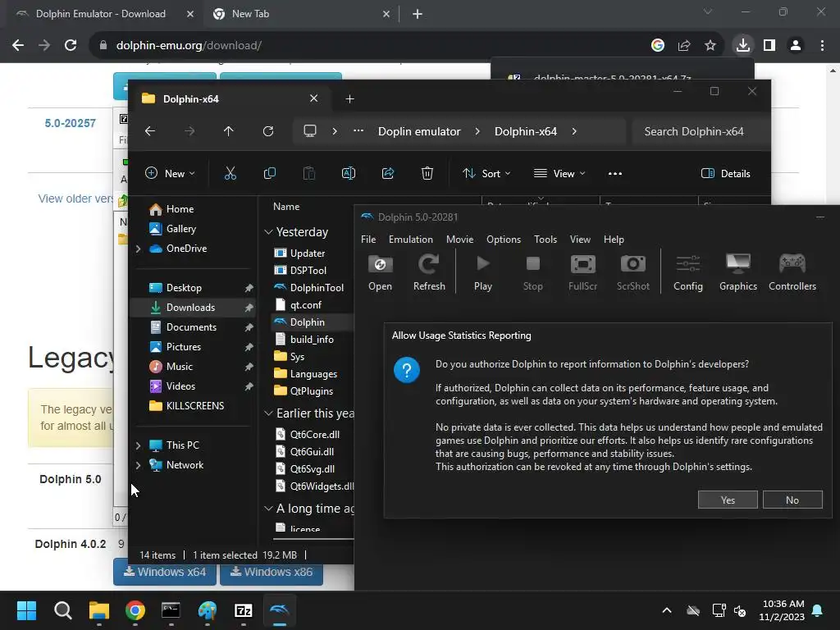The height and width of the screenshot is (630, 840).
Task: Collapse the Yesterday file group
Action: pos(268,232)
